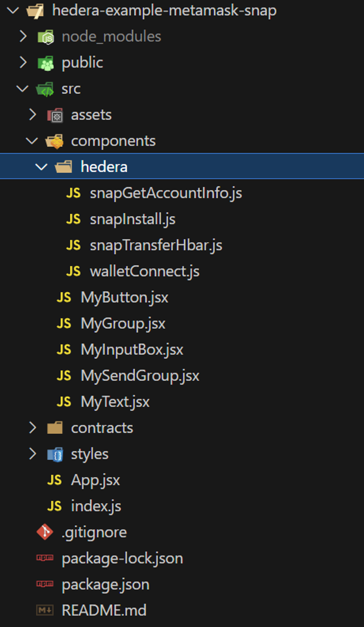Click the public folder green icon
The width and height of the screenshot is (364, 627).
[45, 63]
